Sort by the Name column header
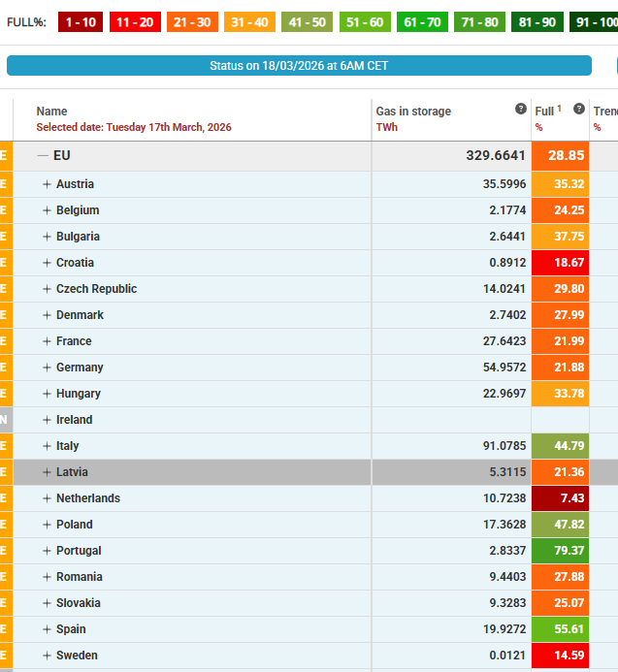This screenshot has width=618, height=672. click(x=52, y=112)
